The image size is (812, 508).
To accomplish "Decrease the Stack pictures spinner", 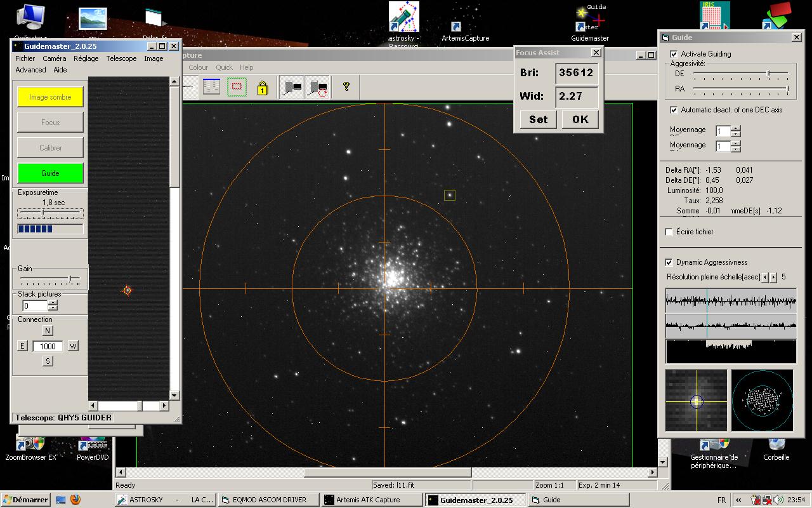I will (53, 309).
